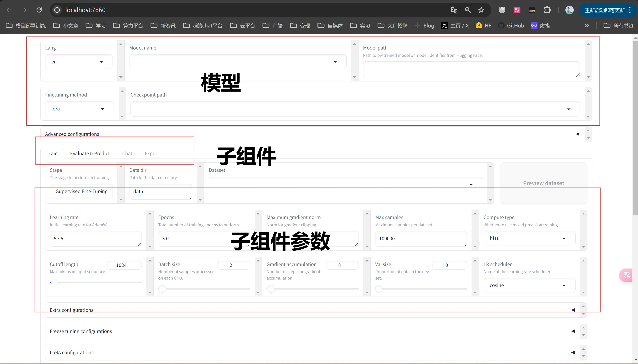Open the GitHub bookmark
638x364 pixels.
click(511, 26)
